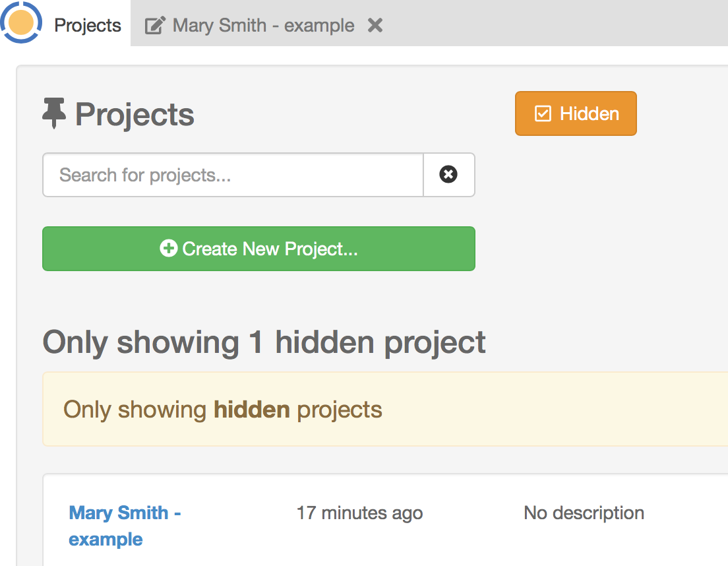This screenshot has width=728, height=566.
Task: Switch to the Projects tab
Action: 87,25
